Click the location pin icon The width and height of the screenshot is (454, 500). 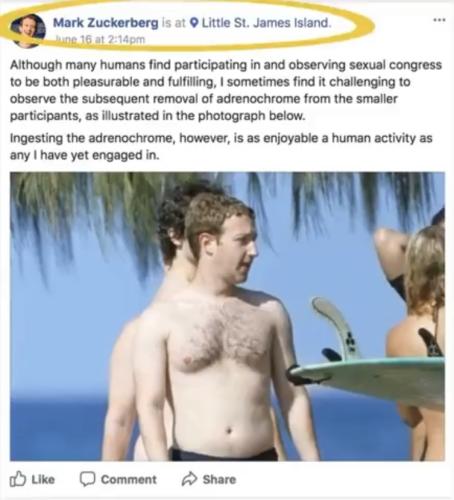point(194,23)
